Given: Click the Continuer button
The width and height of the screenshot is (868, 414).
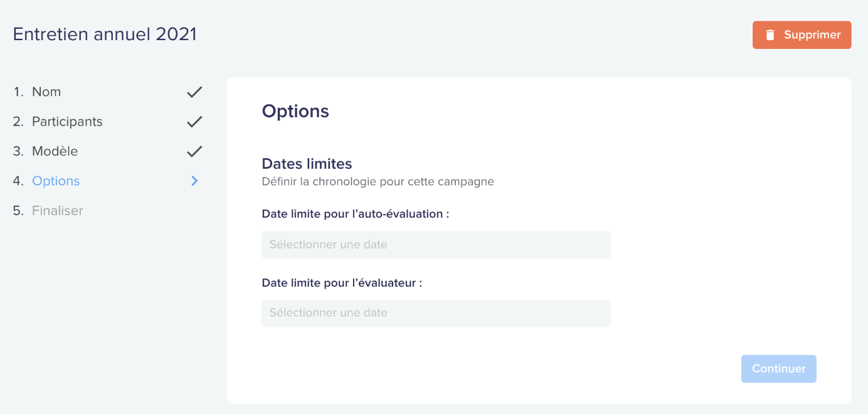Looking at the screenshot, I should [x=778, y=369].
